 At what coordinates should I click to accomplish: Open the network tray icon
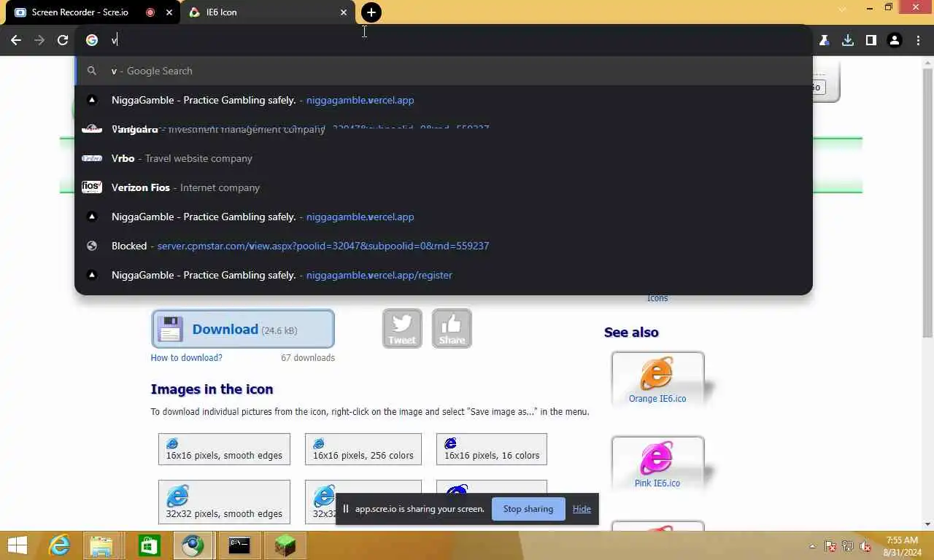point(848,546)
